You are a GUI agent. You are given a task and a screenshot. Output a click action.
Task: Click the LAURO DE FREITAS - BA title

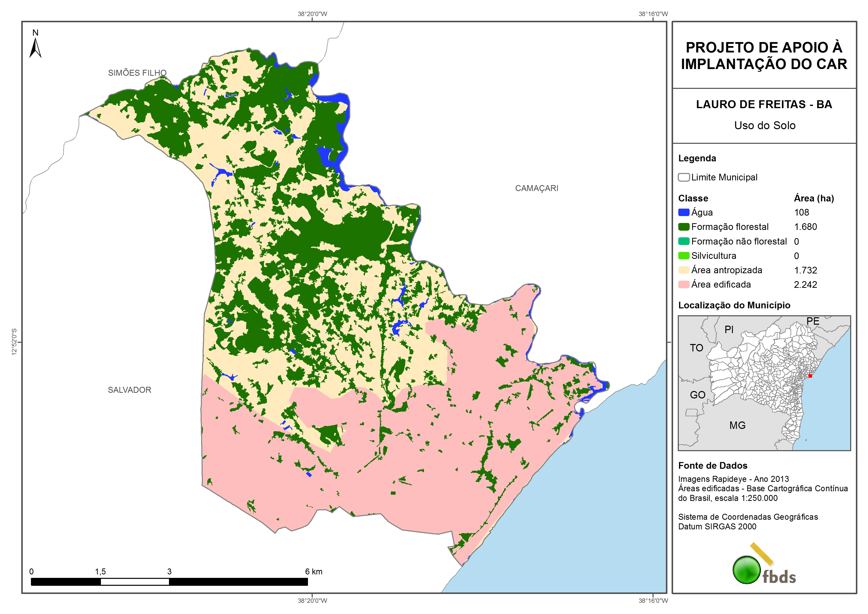click(764, 104)
